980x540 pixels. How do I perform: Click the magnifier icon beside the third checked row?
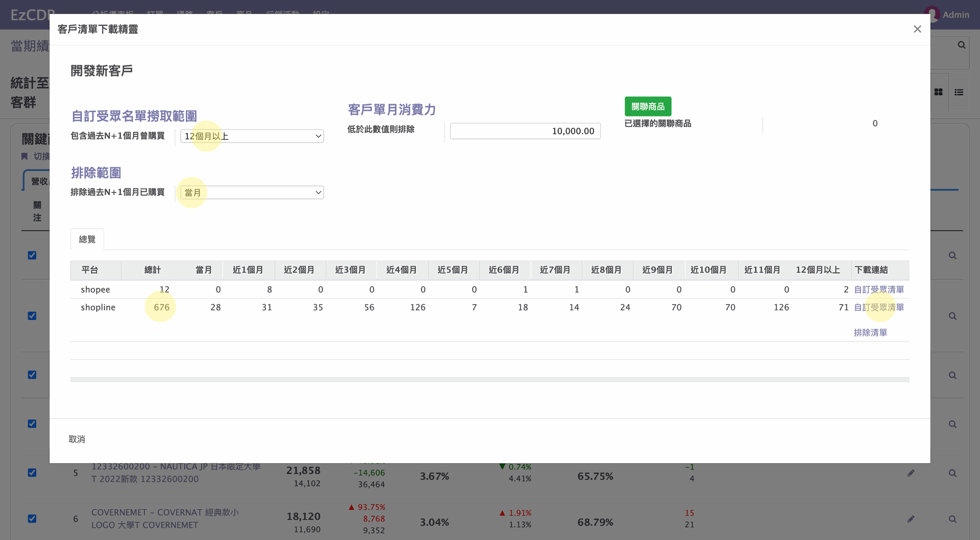(x=952, y=375)
